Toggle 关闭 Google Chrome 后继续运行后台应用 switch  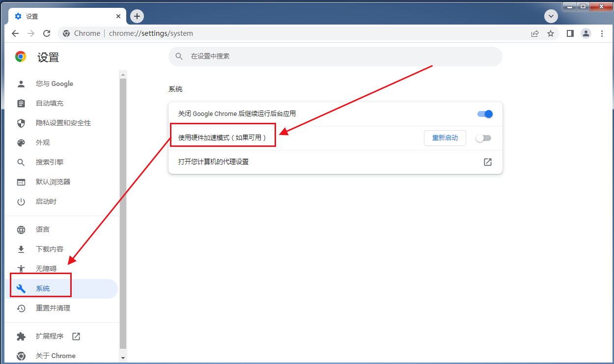click(x=485, y=114)
